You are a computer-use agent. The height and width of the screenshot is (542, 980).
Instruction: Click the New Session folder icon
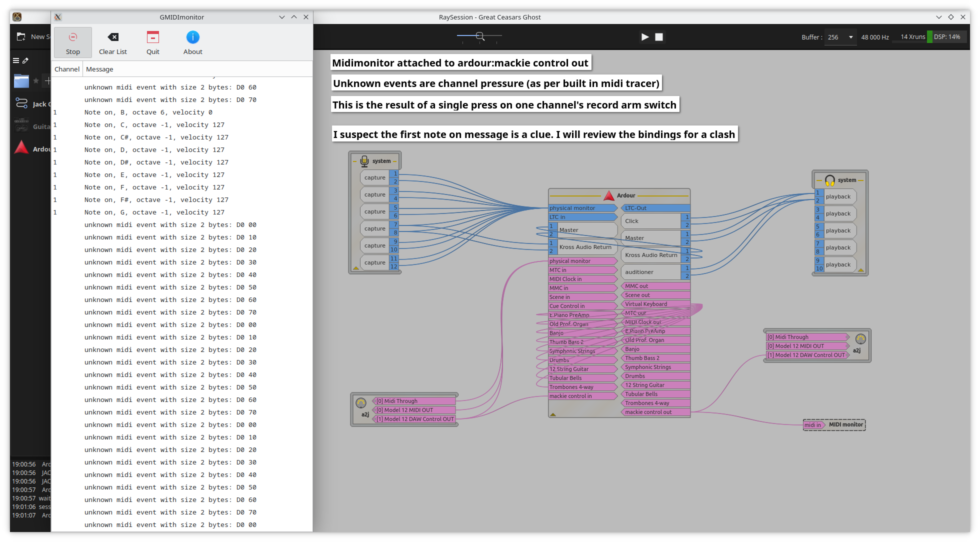tap(21, 36)
